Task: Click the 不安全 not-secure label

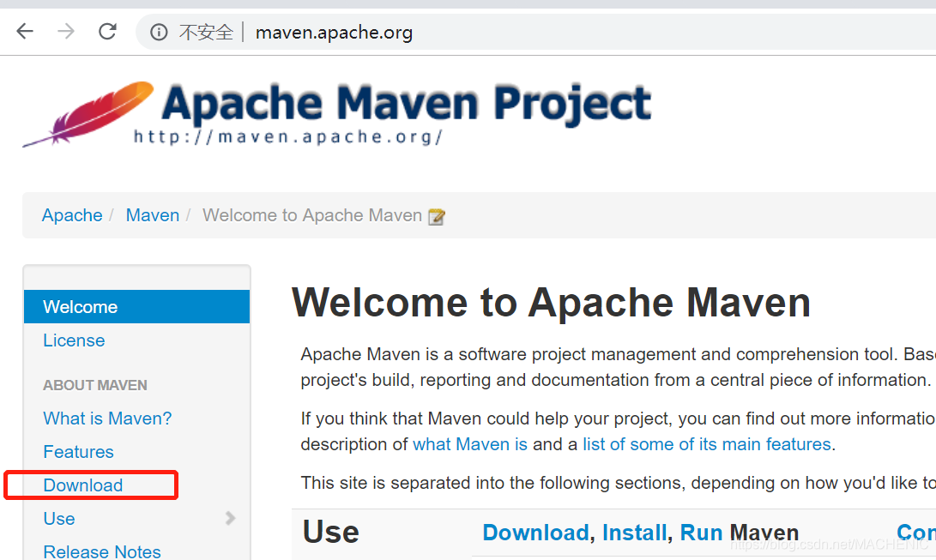Action: (x=206, y=33)
